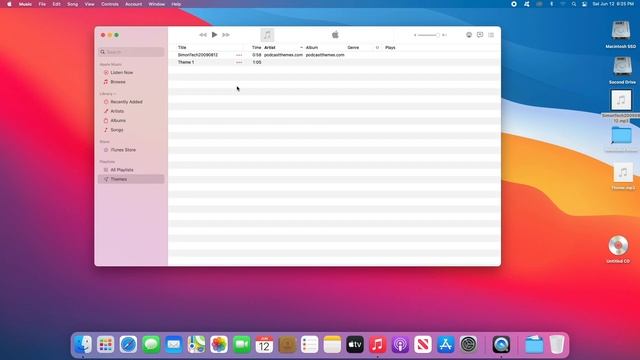Open App Store from the Dock
The height and width of the screenshot is (360, 640).
click(445, 344)
